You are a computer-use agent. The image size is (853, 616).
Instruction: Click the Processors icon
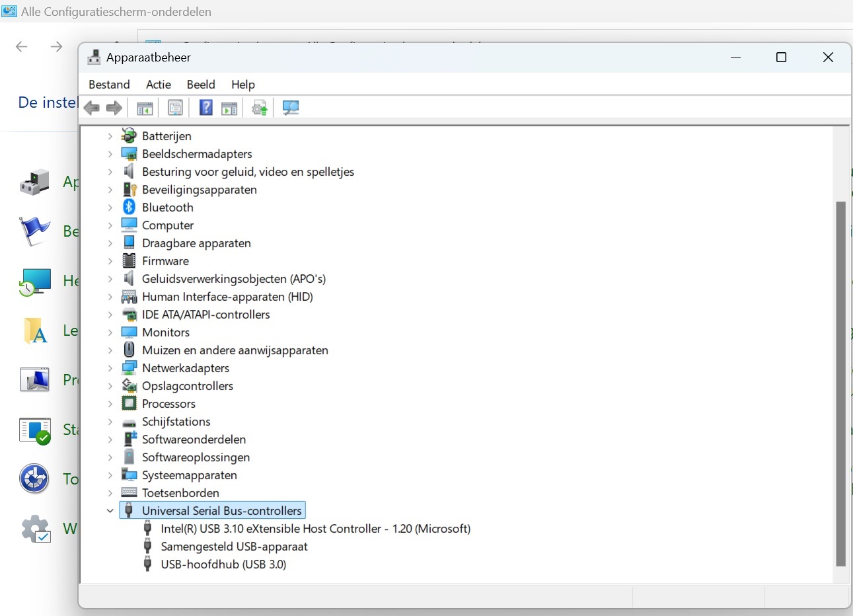pyautogui.click(x=130, y=404)
